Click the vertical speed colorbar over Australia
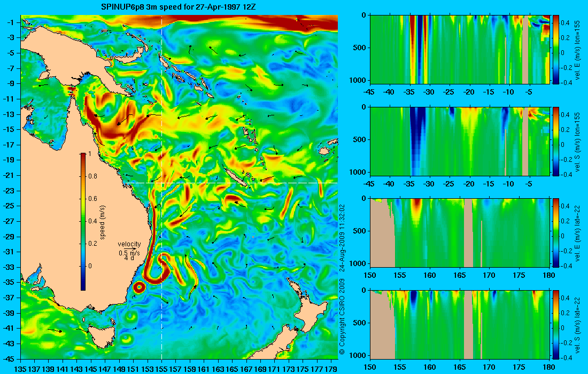 coord(83,222)
